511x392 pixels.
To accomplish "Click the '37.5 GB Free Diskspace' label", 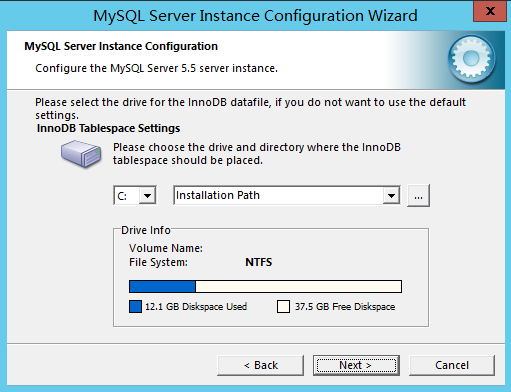I will click(x=345, y=307).
